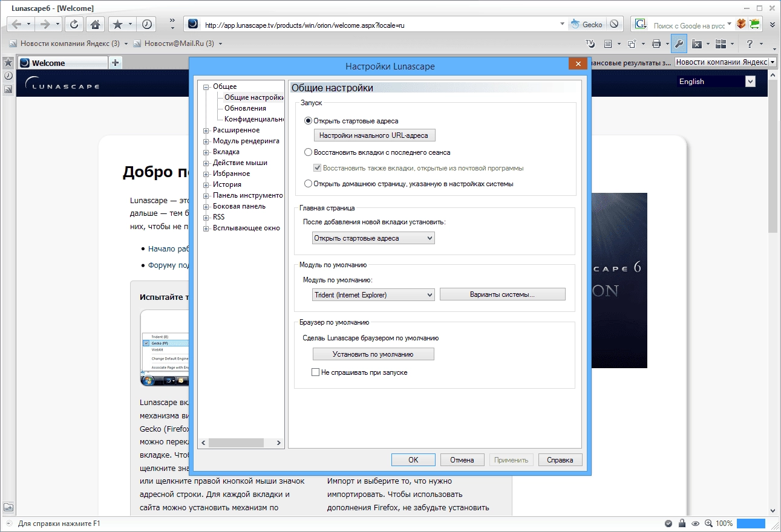781x532 pixels.
Task: Click the new window duplicate icon
Action: (x=632, y=44)
